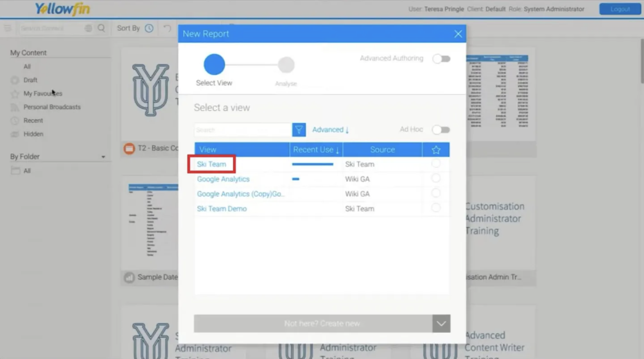This screenshot has height=359, width=644.
Task: Click the globe icon in search box
Action: point(88,28)
